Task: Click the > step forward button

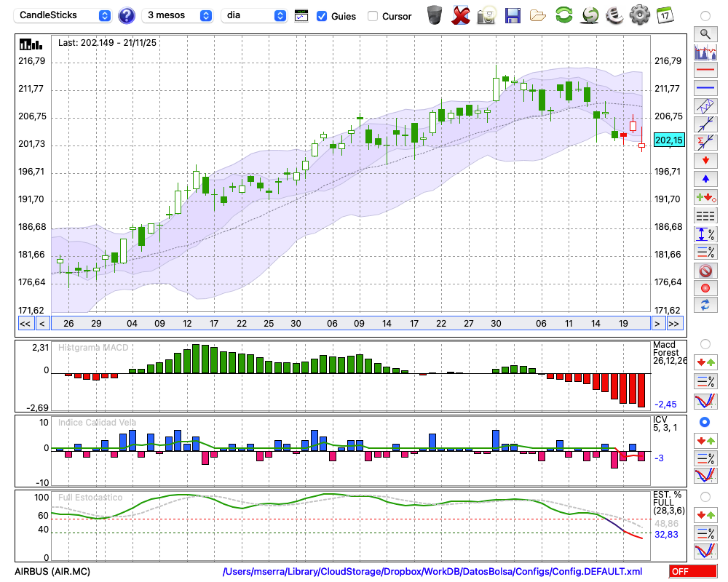Action: coord(657,324)
